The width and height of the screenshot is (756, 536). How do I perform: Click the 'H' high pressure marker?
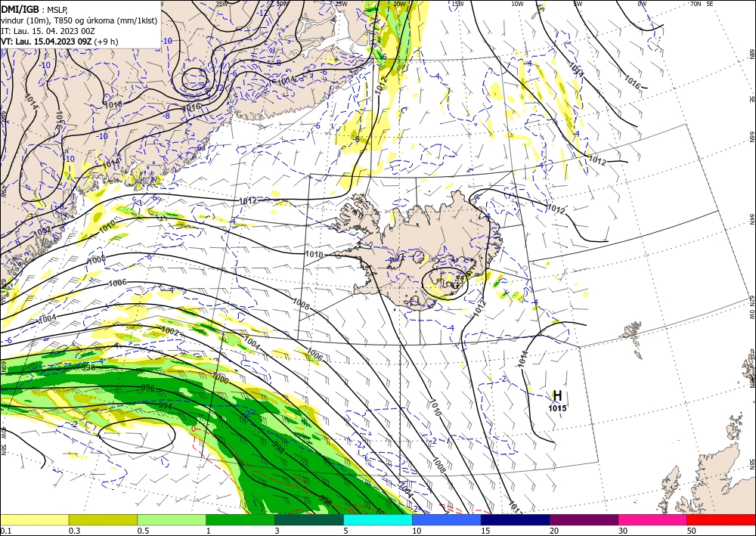[x=557, y=395]
